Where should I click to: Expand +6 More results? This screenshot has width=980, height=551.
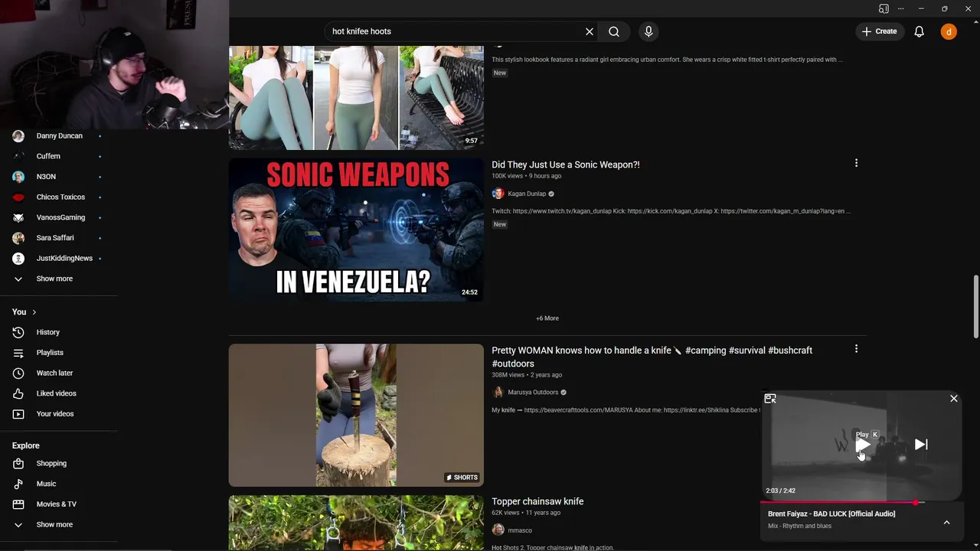[x=547, y=318]
